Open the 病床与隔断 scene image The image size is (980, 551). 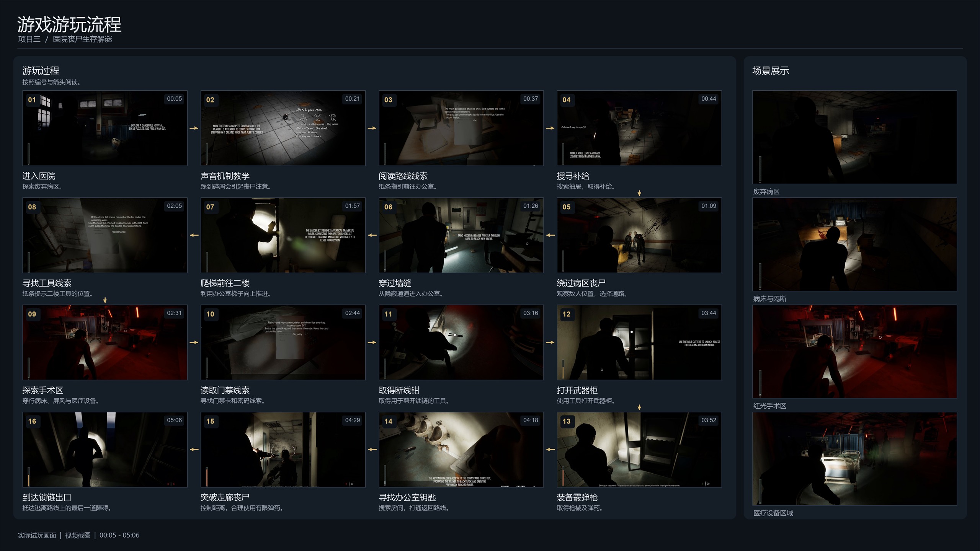854,244
